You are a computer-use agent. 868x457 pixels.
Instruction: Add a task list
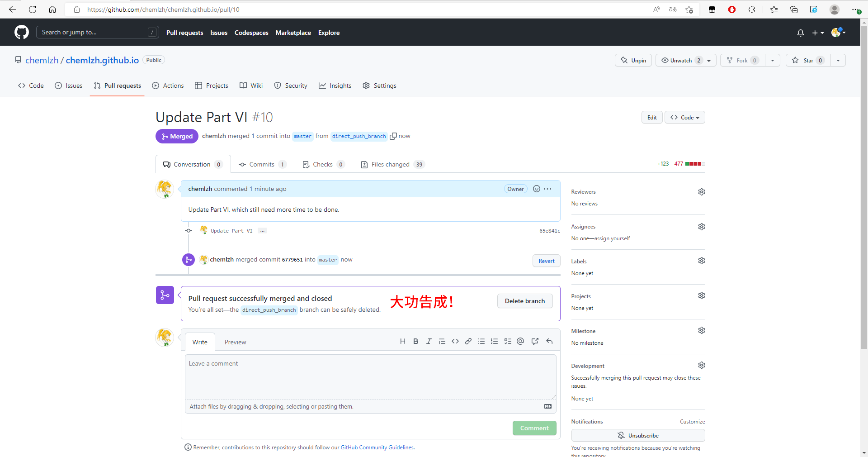click(508, 341)
